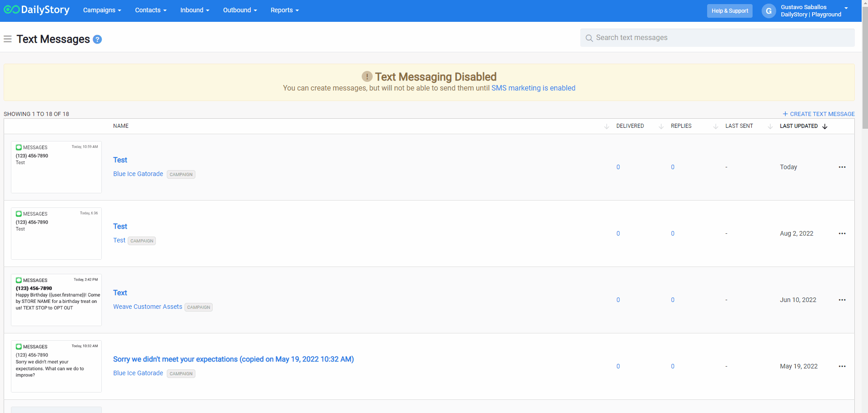The width and height of the screenshot is (868, 413).
Task: Click the DailyStory logo
Action: click(37, 10)
